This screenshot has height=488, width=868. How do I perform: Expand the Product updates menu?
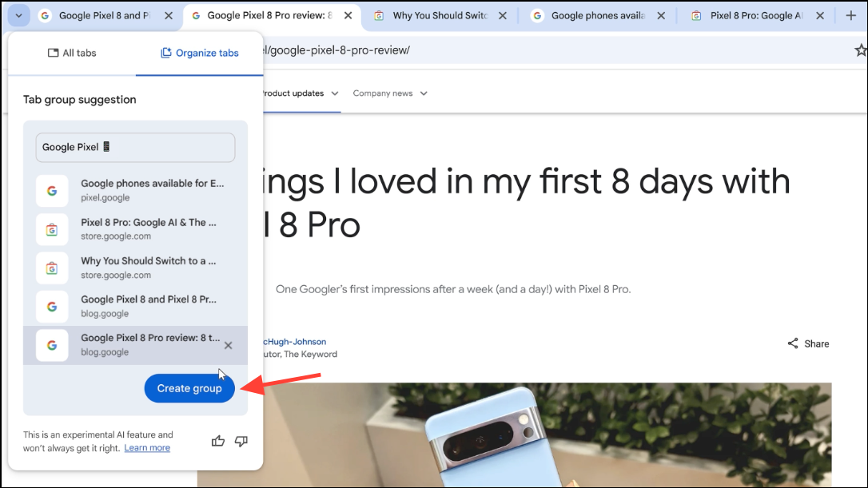301,93
